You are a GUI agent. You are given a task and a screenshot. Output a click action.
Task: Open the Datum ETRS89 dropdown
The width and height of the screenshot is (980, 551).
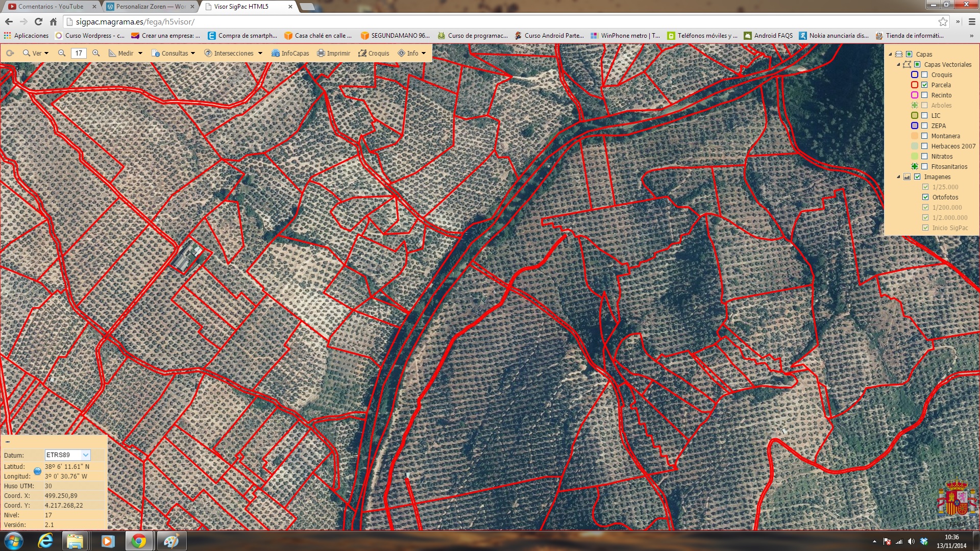[85, 455]
